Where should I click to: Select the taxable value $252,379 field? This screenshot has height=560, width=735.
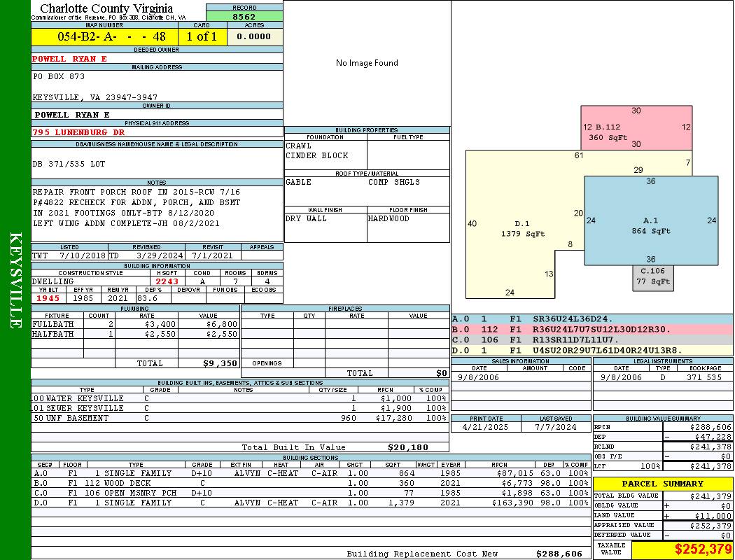(681, 549)
